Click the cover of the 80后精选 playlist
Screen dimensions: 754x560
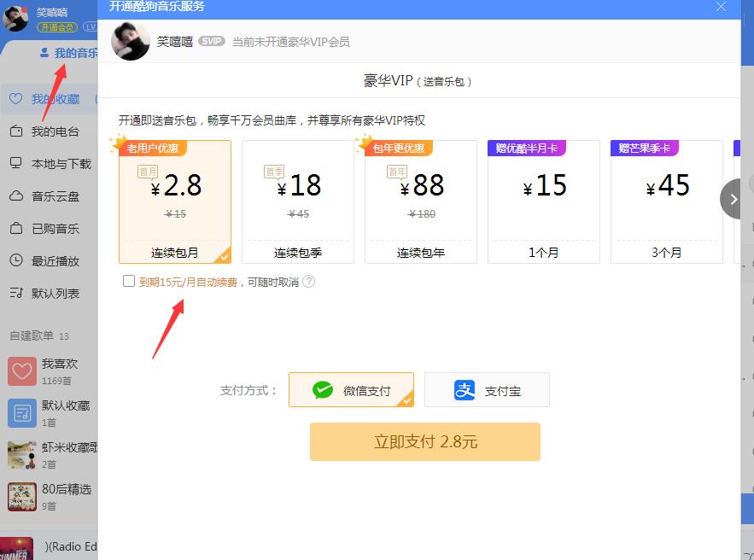(x=21, y=497)
